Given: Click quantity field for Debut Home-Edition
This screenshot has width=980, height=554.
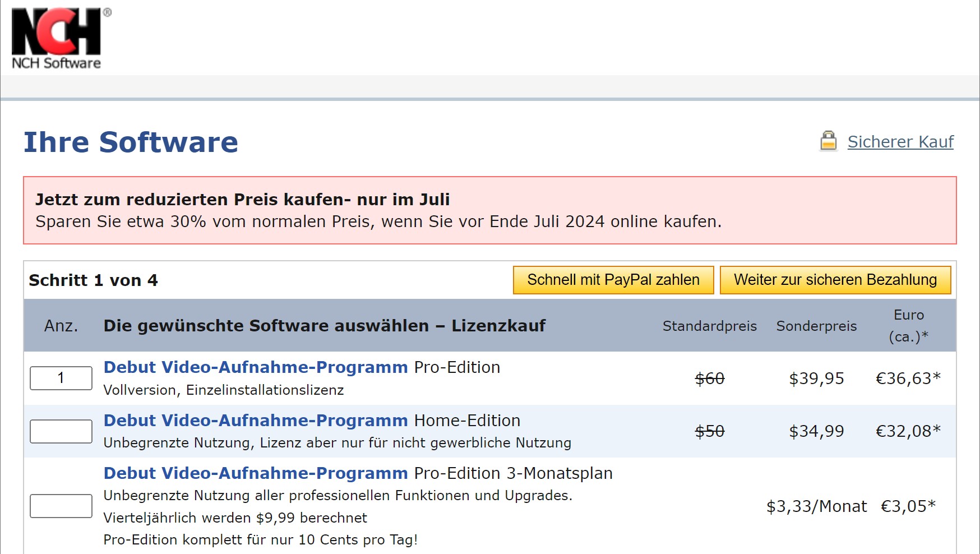Looking at the screenshot, I should 61,431.
